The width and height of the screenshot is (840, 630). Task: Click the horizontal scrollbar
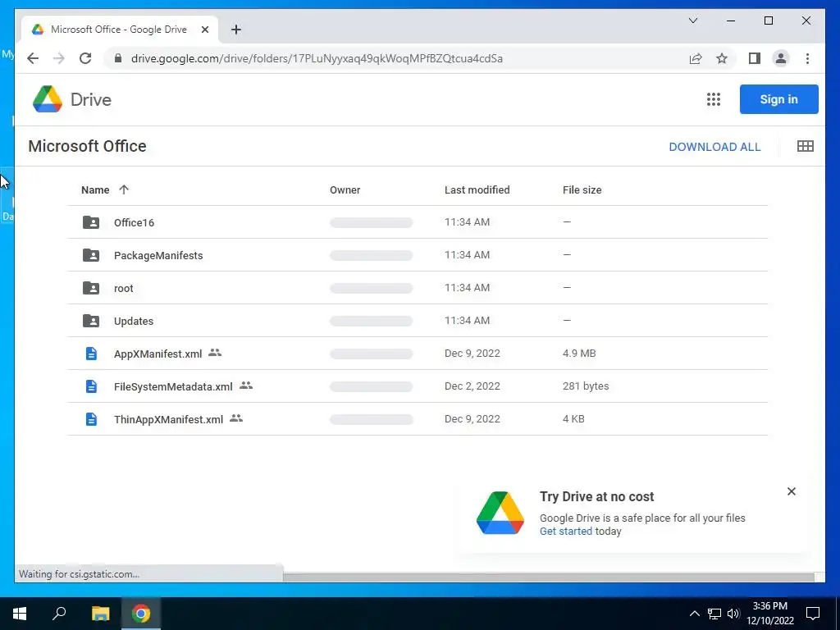[549, 577]
